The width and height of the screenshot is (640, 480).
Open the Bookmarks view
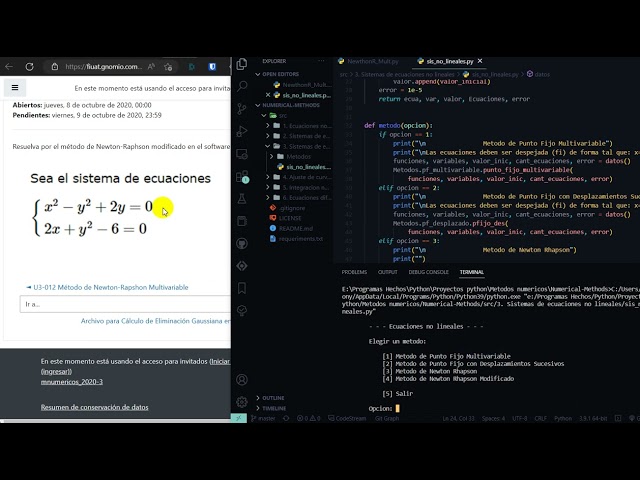[242, 288]
